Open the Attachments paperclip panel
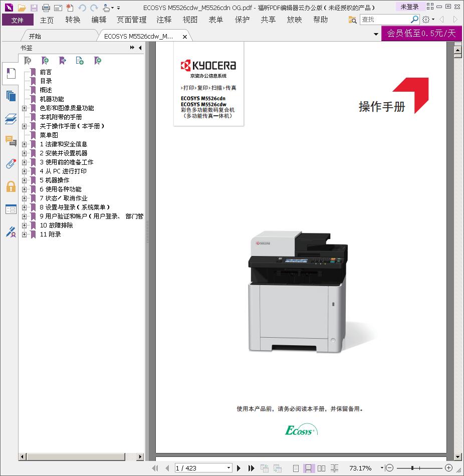This screenshot has width=464, height=476. tap(11, 164)
